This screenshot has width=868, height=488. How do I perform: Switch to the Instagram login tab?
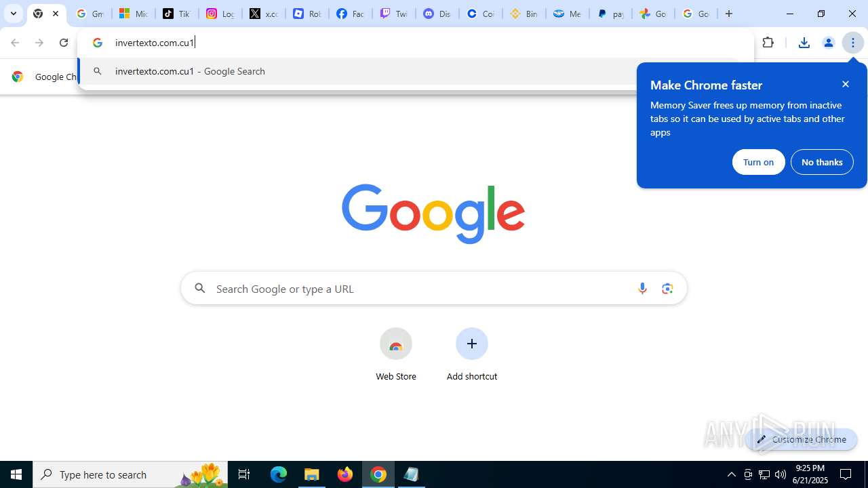220,14
